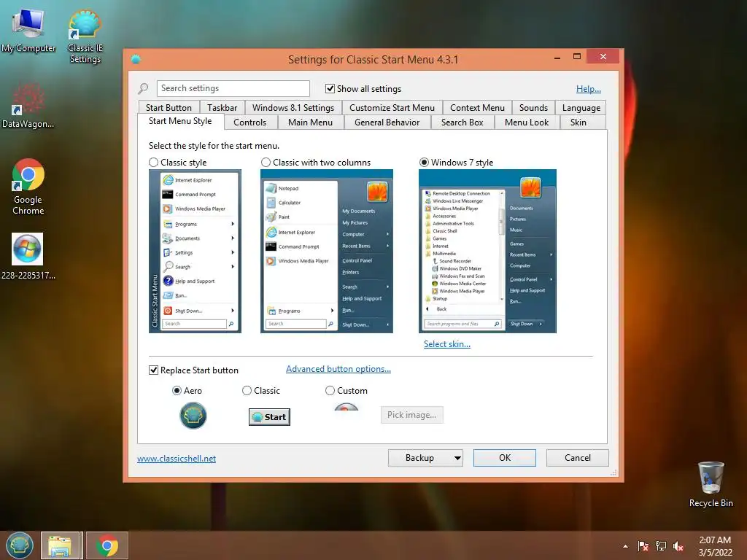
Task: Close the settings window
Action: (x=603, y=57)
